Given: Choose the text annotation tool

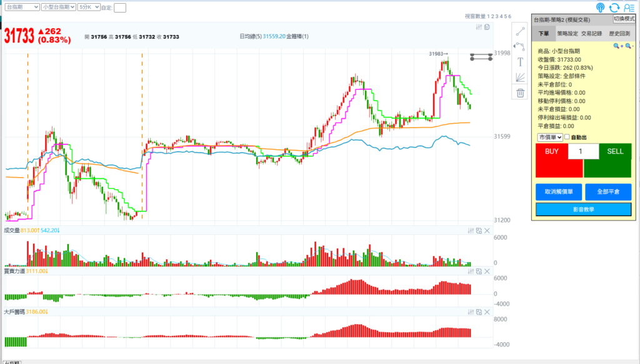Looking at the screenshot, I should click(x=520, y=62).
